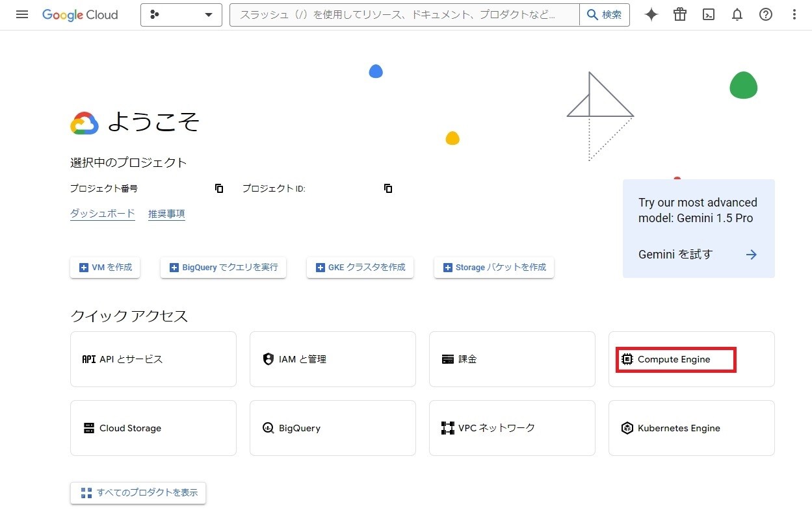Open the three-dot settings menu
This screenshot has width=812, height=530.
point(794,14)
